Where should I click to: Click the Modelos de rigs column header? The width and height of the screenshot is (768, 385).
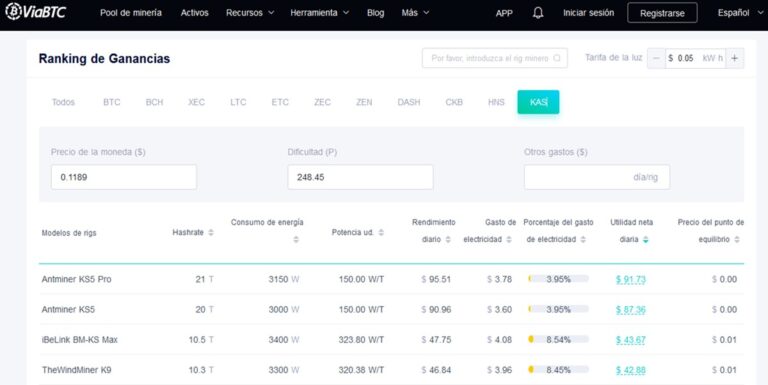coord(69,233)
